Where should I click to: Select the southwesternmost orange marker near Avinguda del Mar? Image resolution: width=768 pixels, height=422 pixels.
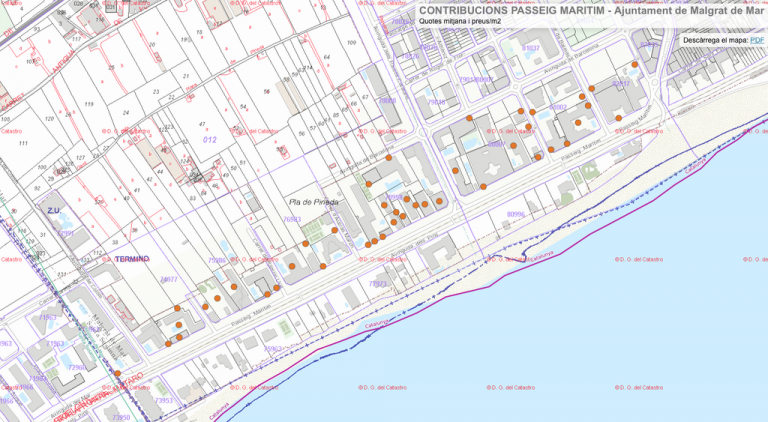pos(118,374)
